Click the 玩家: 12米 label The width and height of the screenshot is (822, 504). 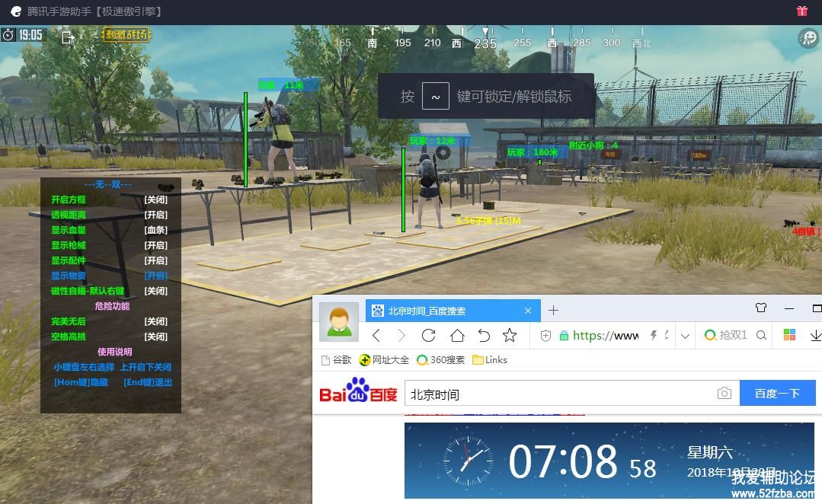433,141
